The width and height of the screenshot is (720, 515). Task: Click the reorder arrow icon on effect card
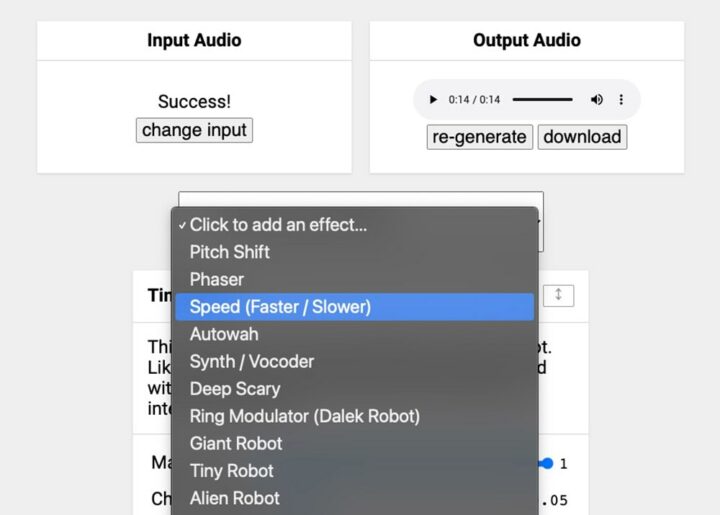point(558,295)
